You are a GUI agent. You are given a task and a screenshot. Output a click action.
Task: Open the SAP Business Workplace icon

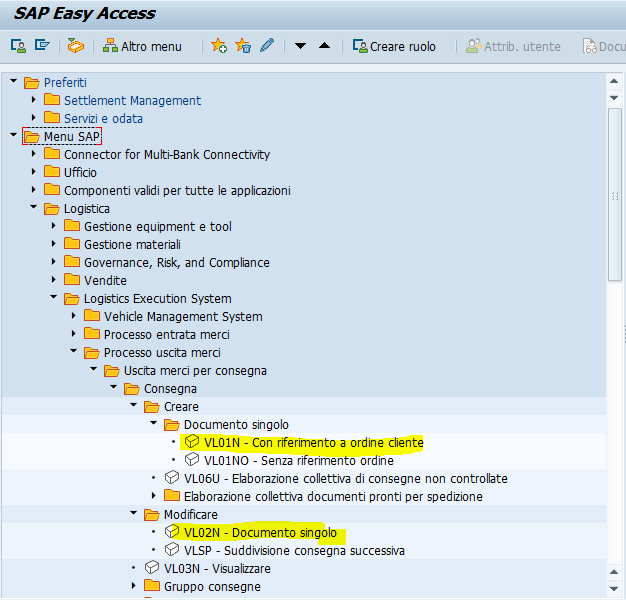pos(75,46)
